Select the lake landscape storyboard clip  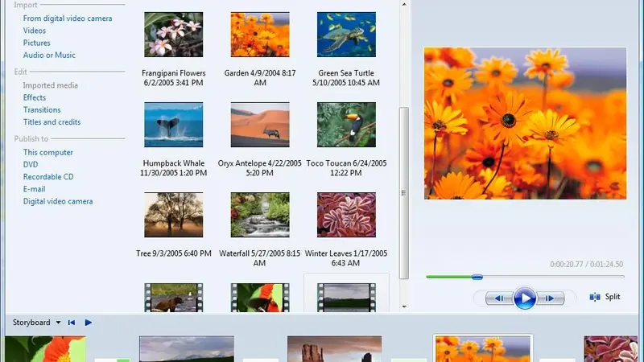(x=187, y=349)
